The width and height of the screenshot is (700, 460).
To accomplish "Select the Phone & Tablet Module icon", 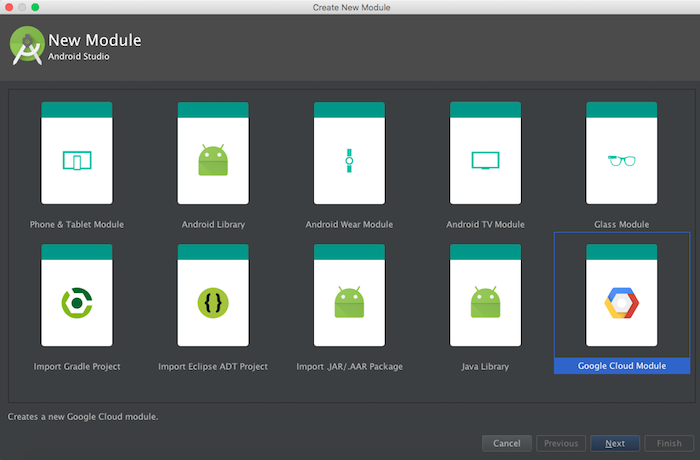I will [x=76, y=160].
